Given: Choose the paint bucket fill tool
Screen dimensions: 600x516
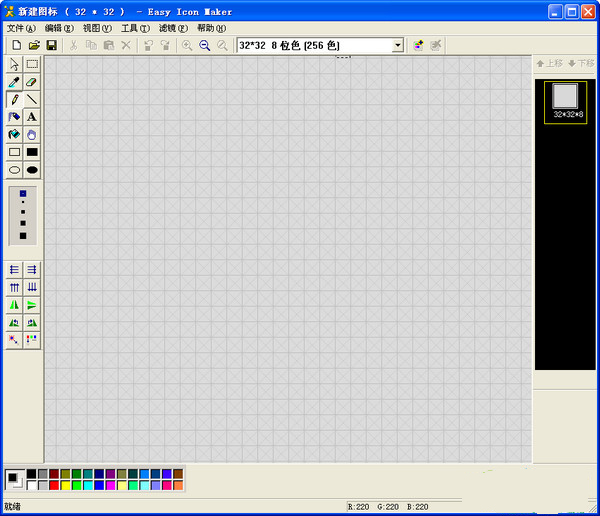Looking at the screenshot, I should pos(15,135).
